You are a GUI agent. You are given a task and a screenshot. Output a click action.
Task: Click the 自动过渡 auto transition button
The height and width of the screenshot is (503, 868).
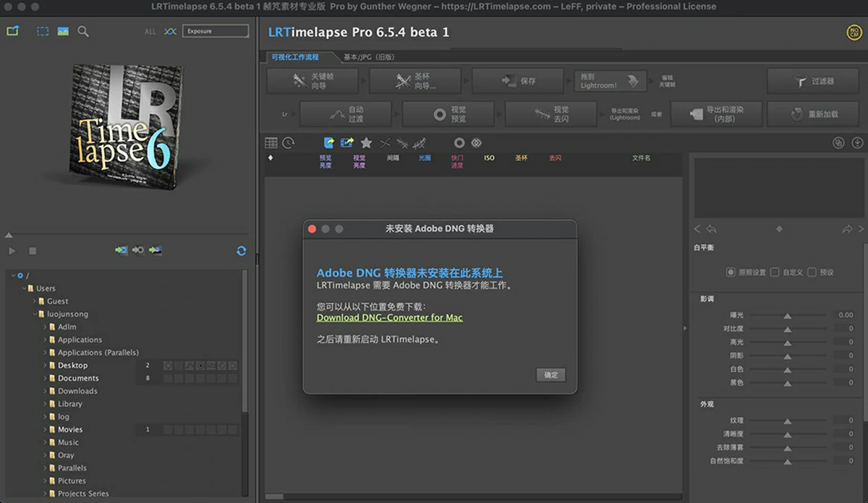click(346, 114)
